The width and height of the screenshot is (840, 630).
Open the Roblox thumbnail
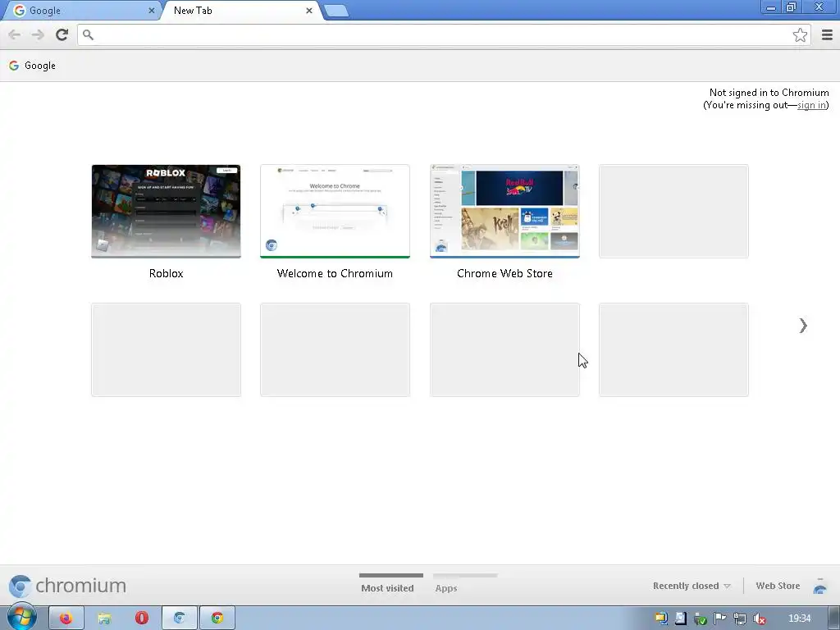(x=166, y=211)
